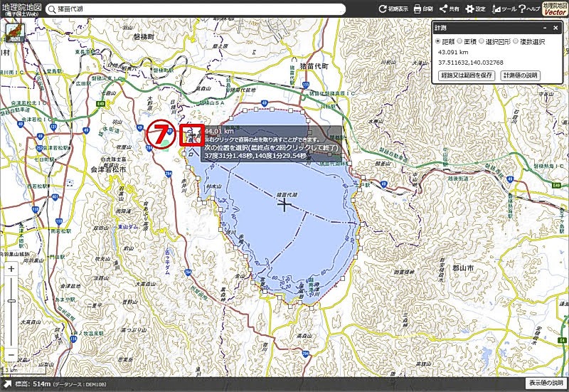Click 経路又は範囲を保存 button
This screenshot has width=569, height=392.
tap(467, 75)
